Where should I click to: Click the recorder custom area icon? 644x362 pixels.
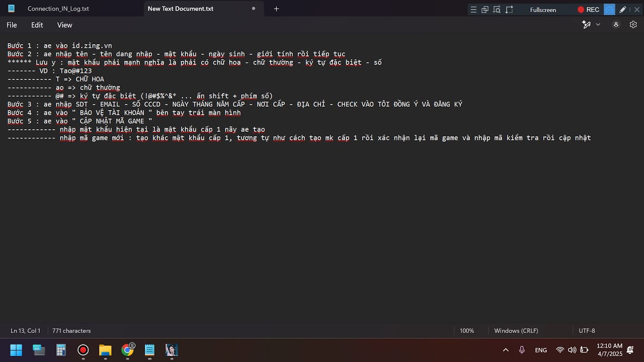(x=509, y=10)
